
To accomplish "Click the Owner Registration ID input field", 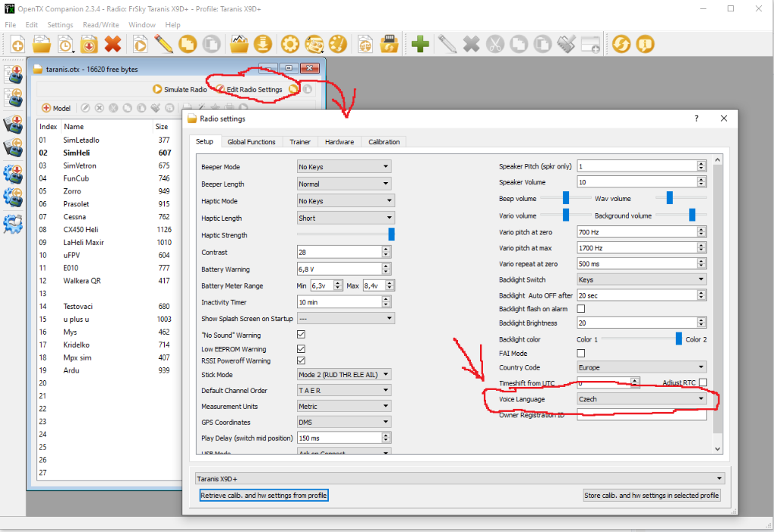I will [x=641, y=415].
